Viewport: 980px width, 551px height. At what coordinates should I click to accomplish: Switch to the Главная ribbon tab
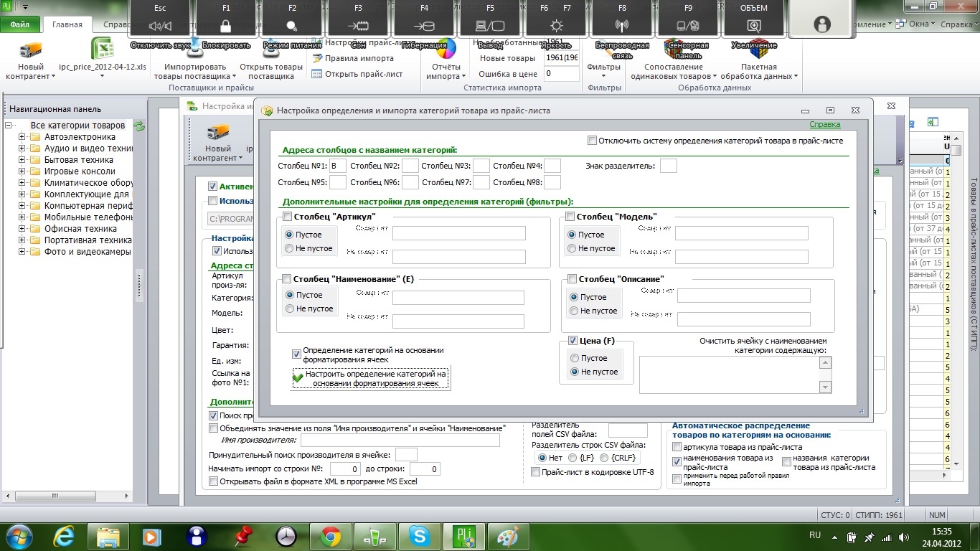(x=67, y=24)
